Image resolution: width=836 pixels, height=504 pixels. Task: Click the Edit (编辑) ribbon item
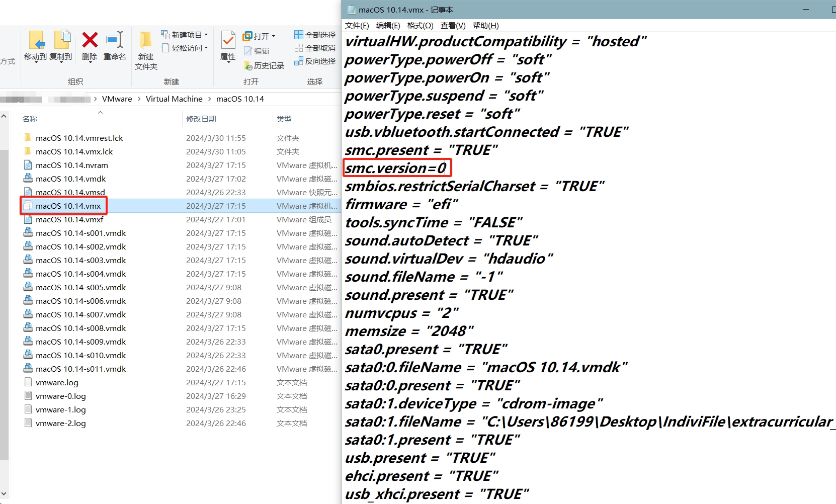[257, 51]
